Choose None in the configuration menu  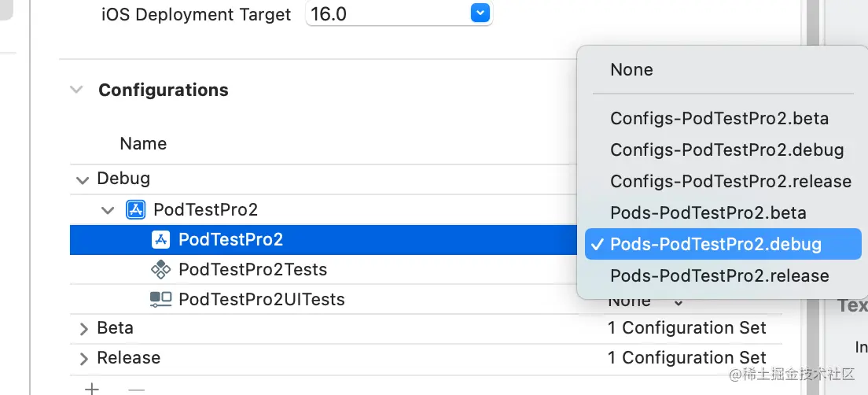point(631,70)
